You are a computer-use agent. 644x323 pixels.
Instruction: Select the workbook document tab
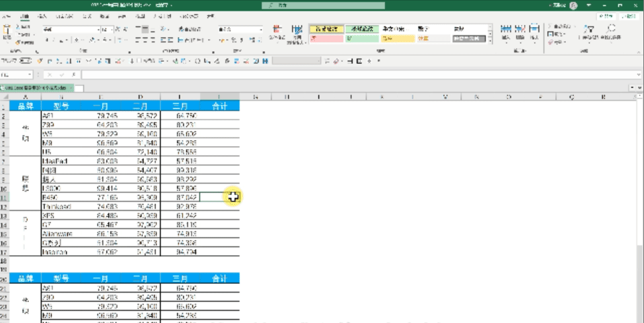coord(36,88)
